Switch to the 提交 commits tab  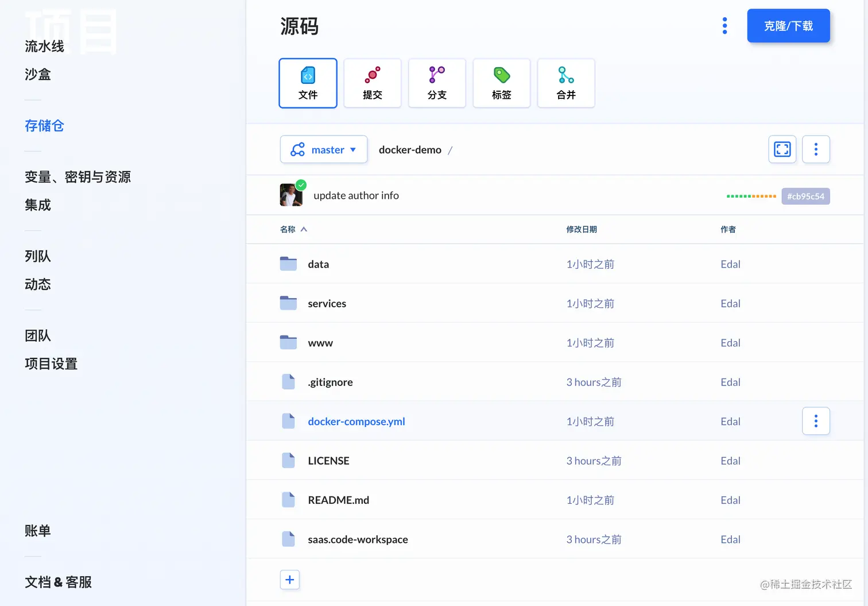pyautogui.click(x=372, y=83)
